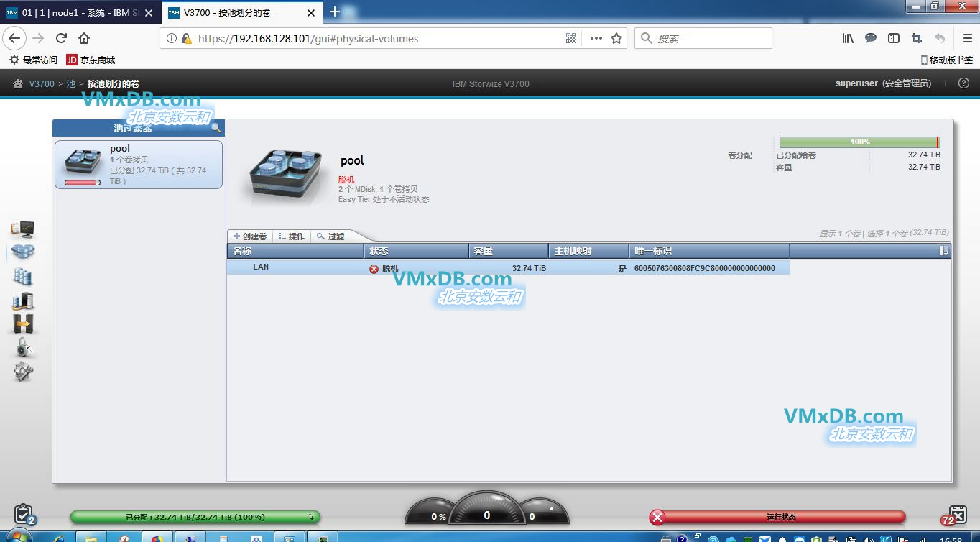Click the green 已分配 capacity bar at bottom

click(195, 517)
